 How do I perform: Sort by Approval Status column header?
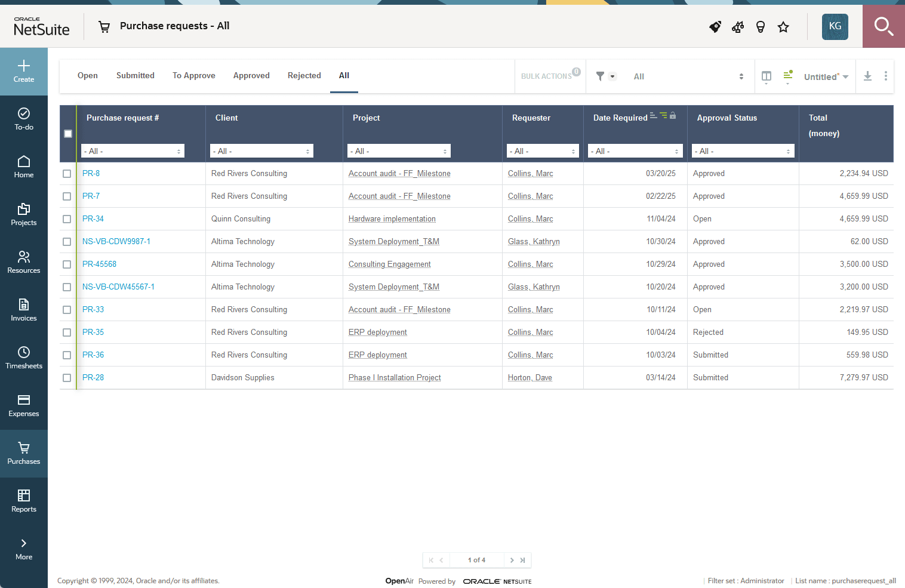click(727, 118)
